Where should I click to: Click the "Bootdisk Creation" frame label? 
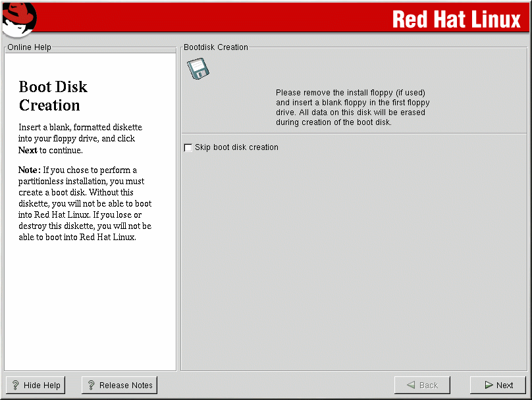click(215, 47)
